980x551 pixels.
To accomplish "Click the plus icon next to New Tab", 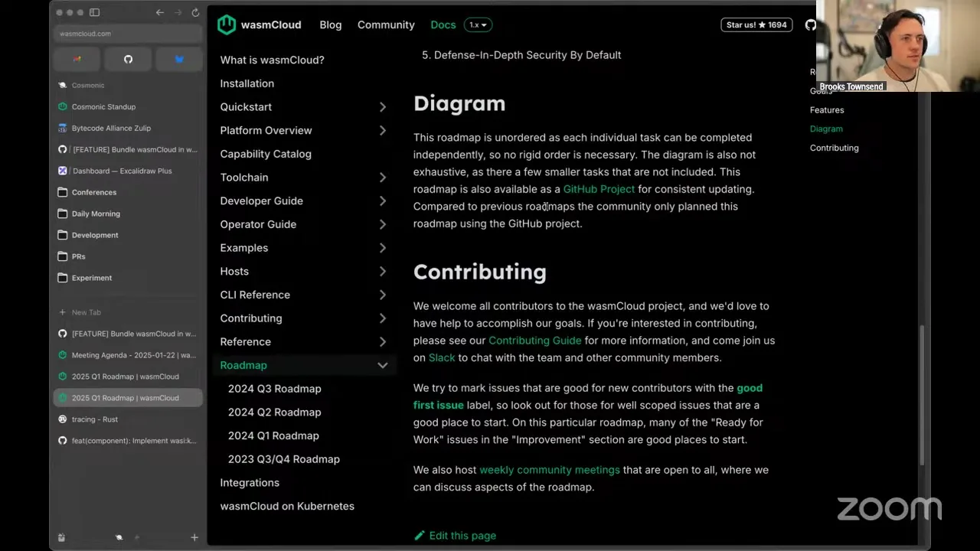I will [63, 312].
